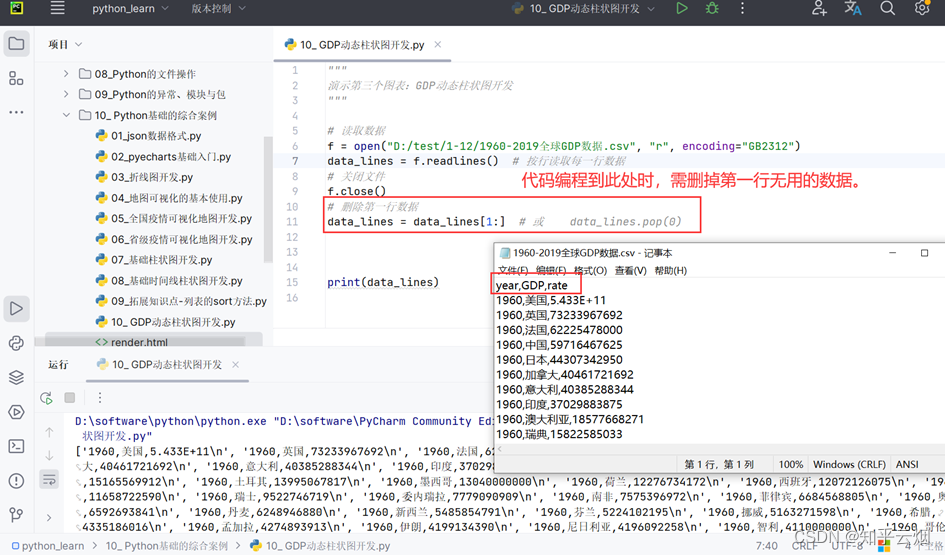Click python_learn breadcrumb in the status bar
This screenshot has height=555, width=945.
[47, 546]
